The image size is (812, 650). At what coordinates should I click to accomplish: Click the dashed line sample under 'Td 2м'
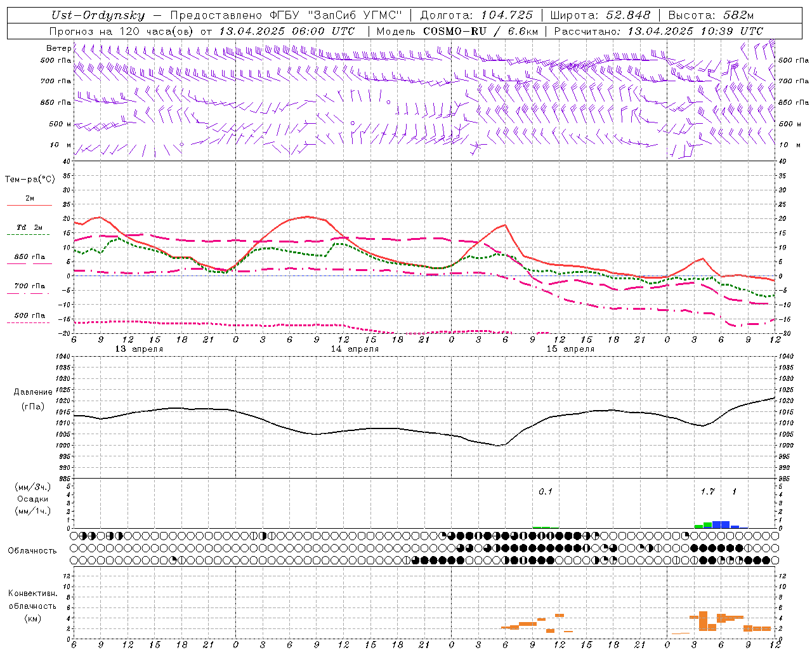point(28,234)
